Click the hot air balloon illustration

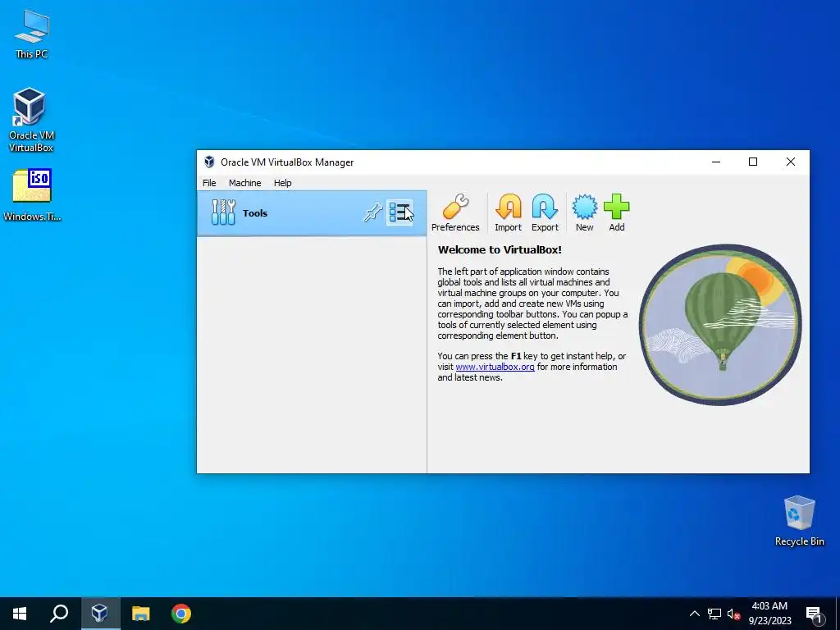click(x=720, y=325)
